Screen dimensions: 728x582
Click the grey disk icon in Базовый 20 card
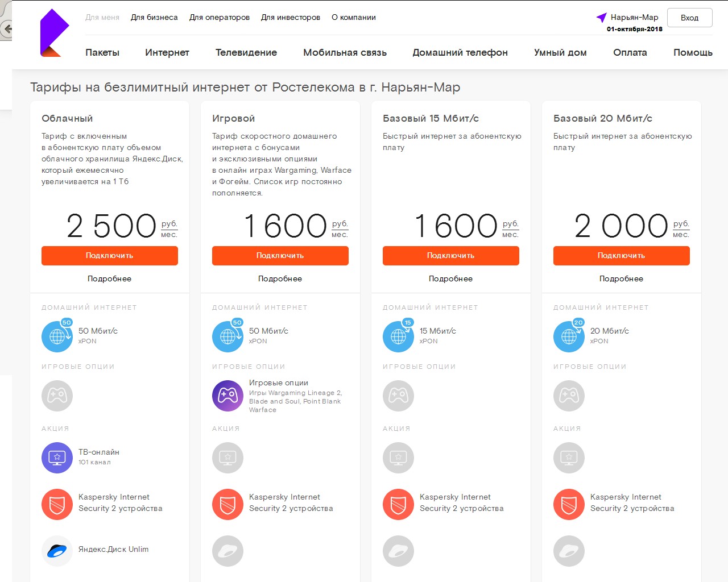pos(569,551)
